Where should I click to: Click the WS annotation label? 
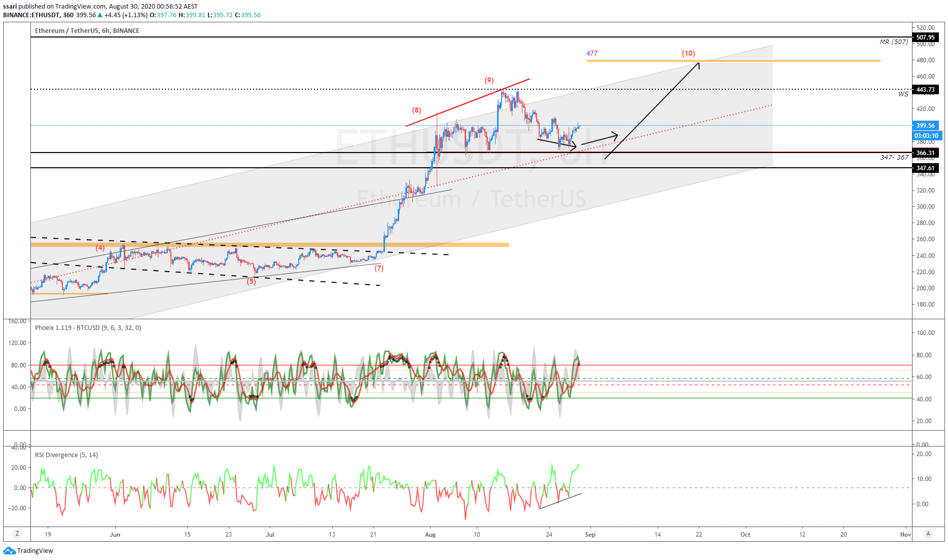click(x=903, y=94)
